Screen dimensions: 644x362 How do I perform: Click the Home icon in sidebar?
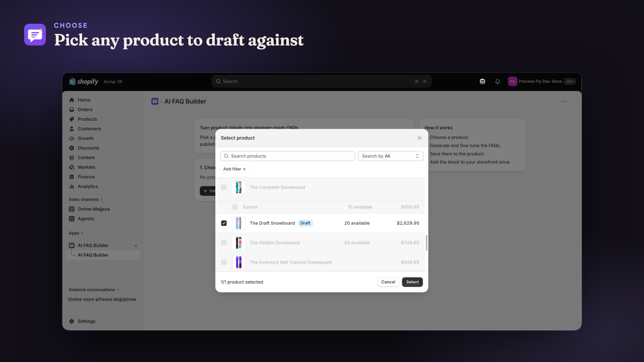[72, 100]
